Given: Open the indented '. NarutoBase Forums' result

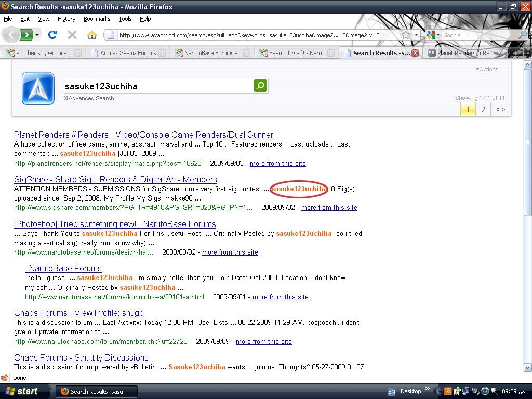Looking at the screenshot, I should pyautogui.click(x=63, y=268).
